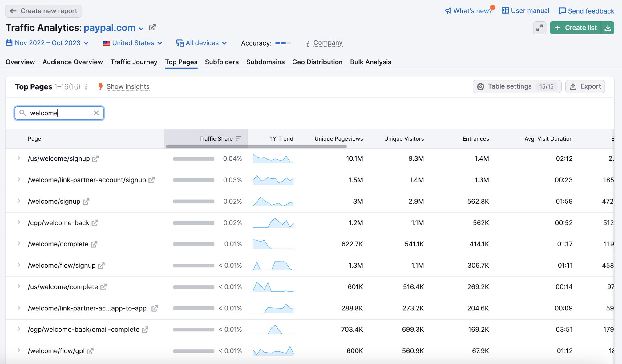Click the download icon beside Create list

tap(608, 28)
